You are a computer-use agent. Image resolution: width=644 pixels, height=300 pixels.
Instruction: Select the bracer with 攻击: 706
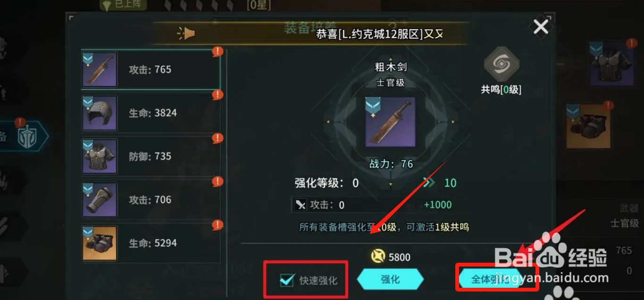point(151,200)
